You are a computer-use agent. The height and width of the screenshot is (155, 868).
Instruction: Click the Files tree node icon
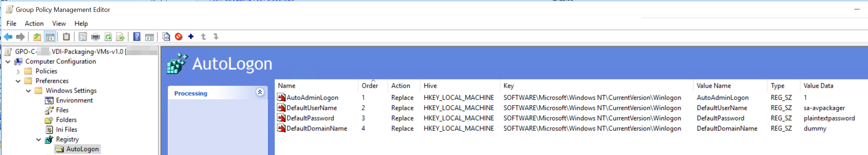click(x=49, y=110)
